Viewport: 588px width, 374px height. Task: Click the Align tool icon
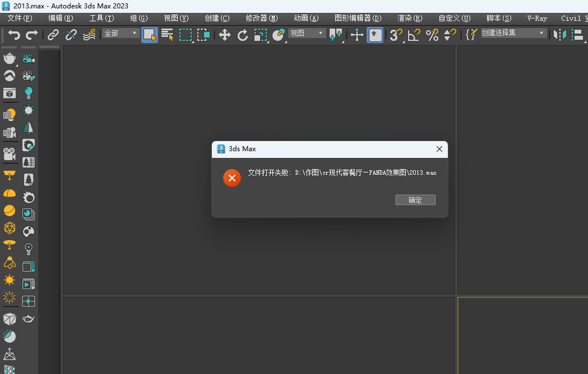[578, 35]
